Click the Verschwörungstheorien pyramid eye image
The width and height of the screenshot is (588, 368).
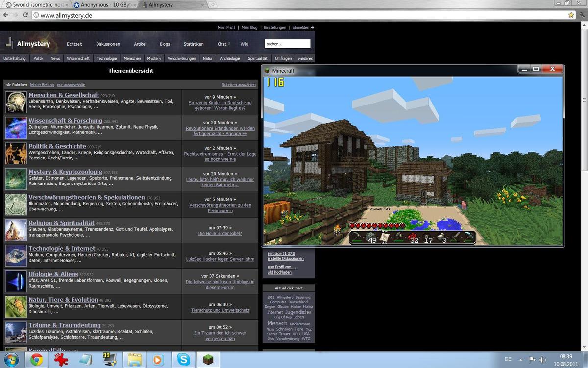pos(16,205)
